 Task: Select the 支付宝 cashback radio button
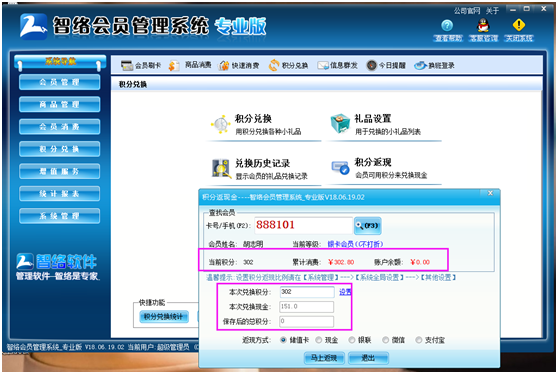pyautogui.click(x=419, y=340)
